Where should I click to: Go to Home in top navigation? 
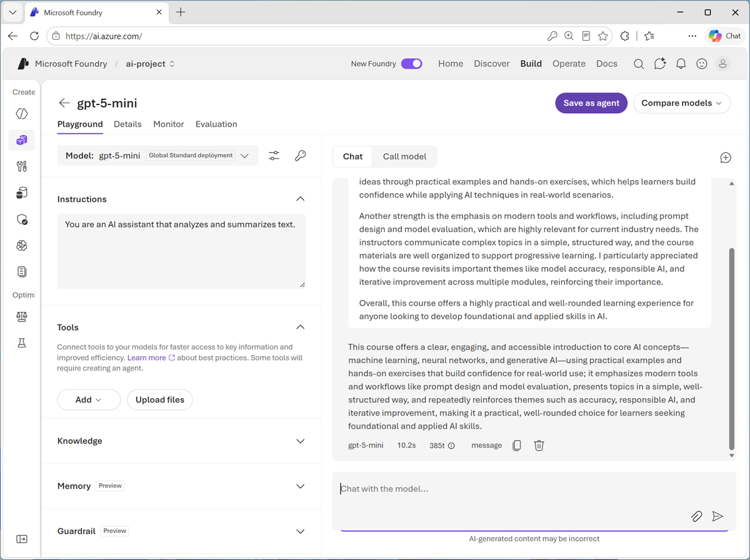click(451, 64)
